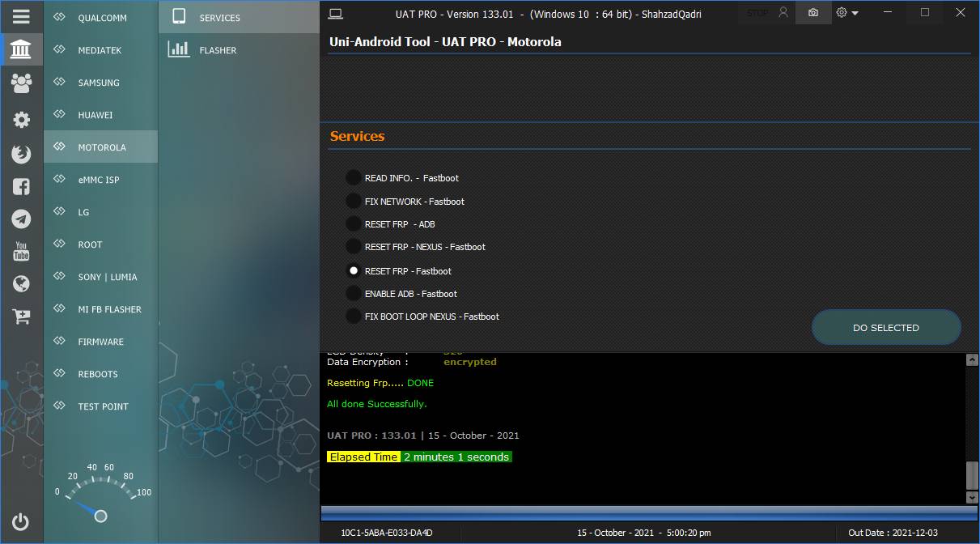
Task: Click the status bar date and time text
Action: pyautogui.click(x=644, y=533)
